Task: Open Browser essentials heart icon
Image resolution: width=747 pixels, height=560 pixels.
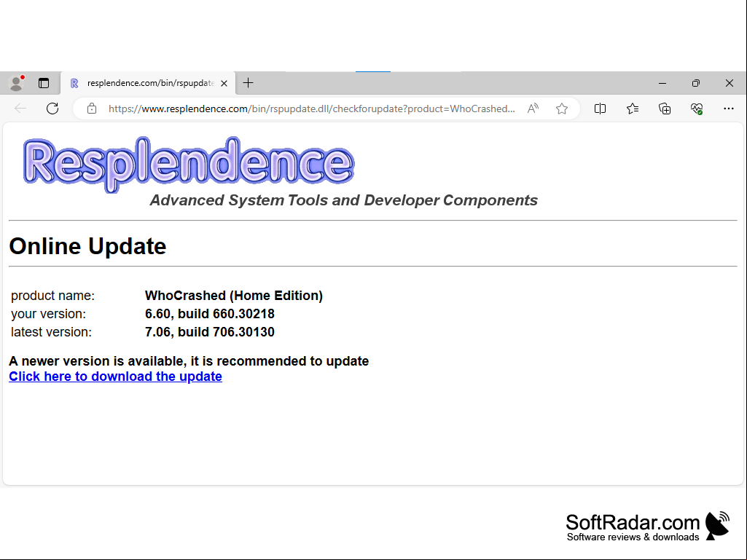Action: [697, 109]
